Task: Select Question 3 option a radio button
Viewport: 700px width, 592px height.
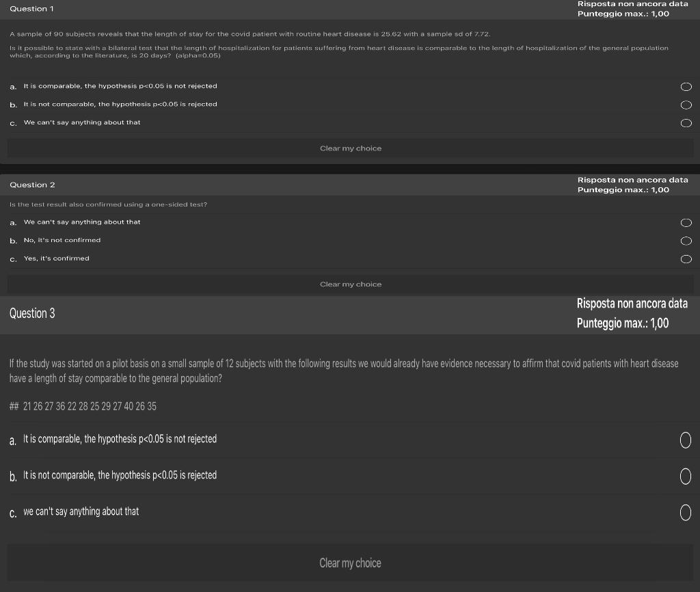Action: point(685,440)
